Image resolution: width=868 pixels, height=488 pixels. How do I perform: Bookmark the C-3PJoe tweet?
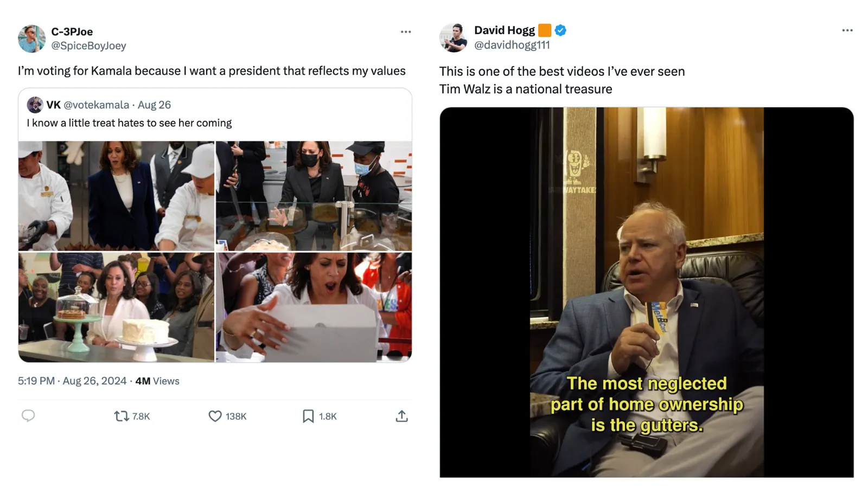(308, 416)
